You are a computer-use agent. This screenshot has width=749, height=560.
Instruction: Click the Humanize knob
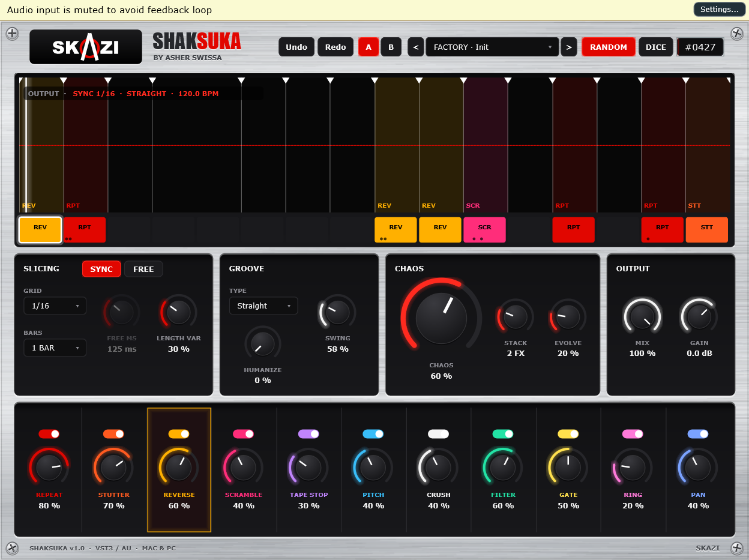(262, 344)
